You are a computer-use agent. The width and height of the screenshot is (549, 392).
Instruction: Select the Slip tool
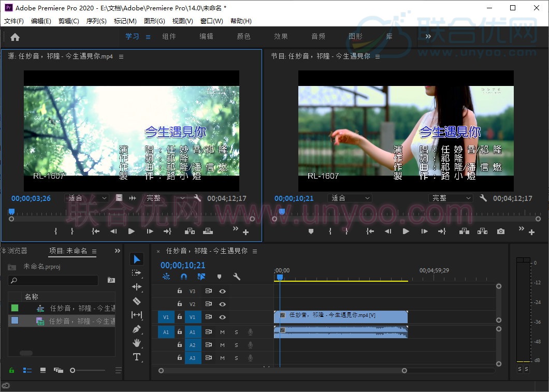137,315
